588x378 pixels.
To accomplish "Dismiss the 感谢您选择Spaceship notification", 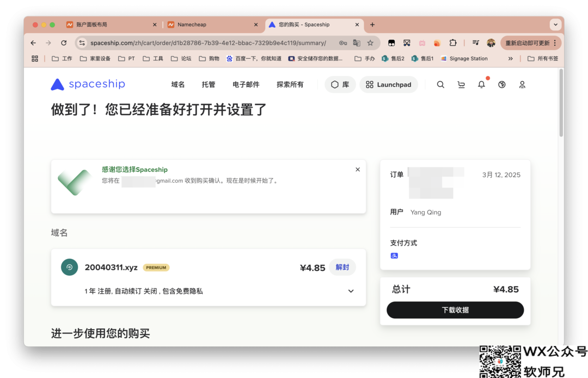I will (x=358, y=169).
